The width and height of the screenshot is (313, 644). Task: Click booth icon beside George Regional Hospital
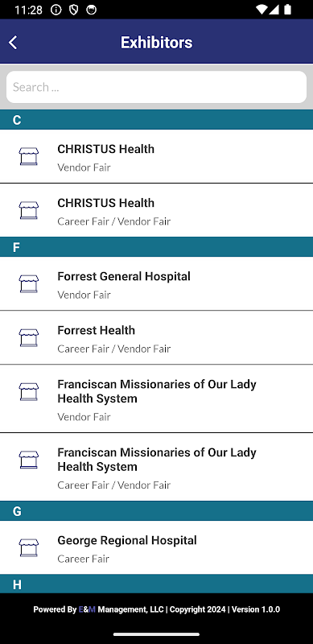[x=29, y=547]
